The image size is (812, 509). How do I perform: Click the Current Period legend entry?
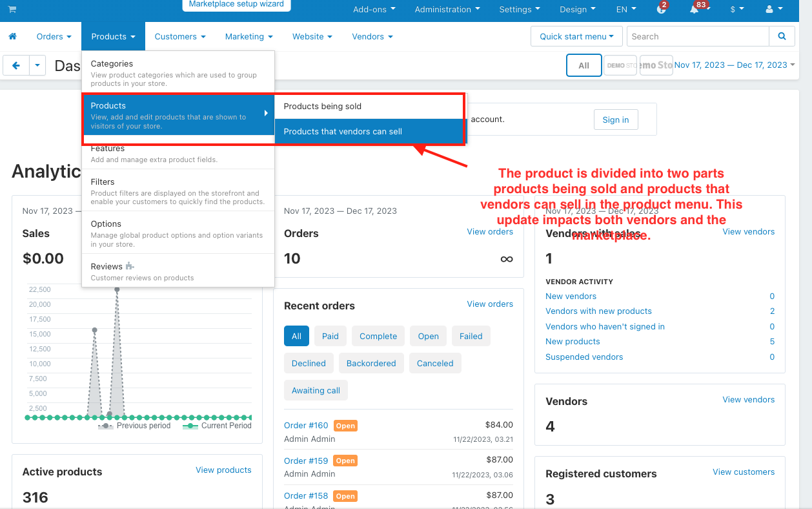click(x=218, y=426)
